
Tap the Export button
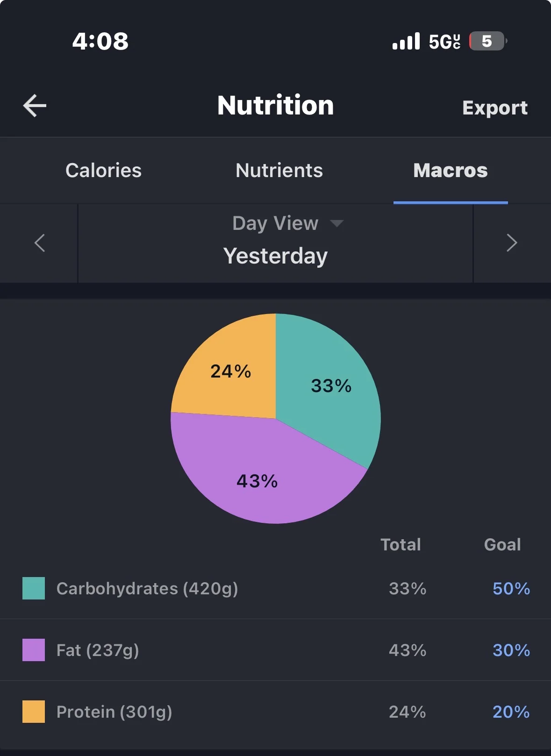pyautogui.click(x=495, y=108)
